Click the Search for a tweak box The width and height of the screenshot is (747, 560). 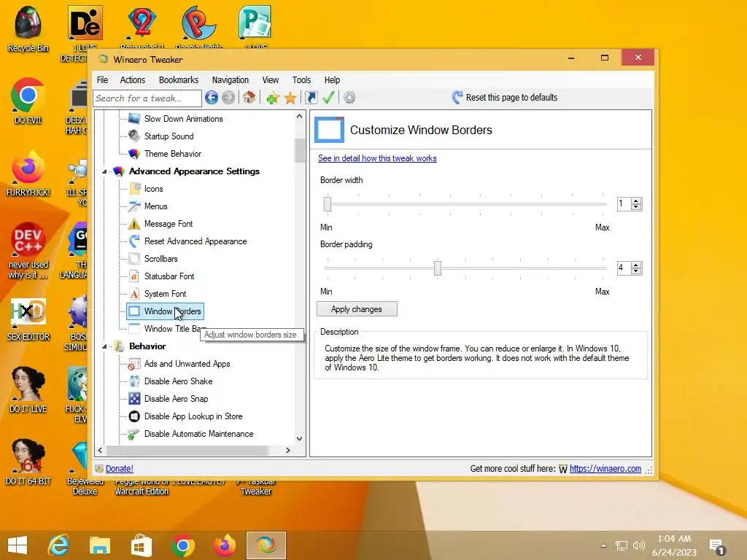coord(147,98)
